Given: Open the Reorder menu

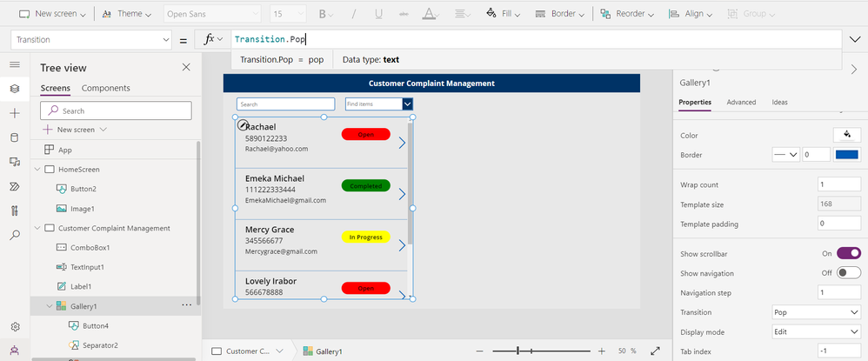Looking at the screenshot, I should [x=627, y=14].
